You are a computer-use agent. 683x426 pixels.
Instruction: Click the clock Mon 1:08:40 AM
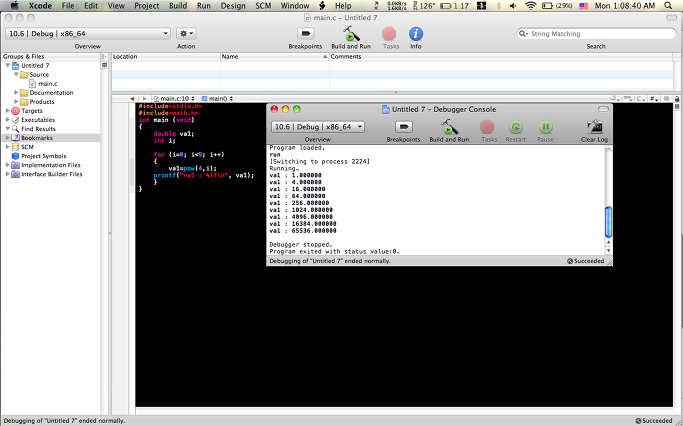click(625, 6)
